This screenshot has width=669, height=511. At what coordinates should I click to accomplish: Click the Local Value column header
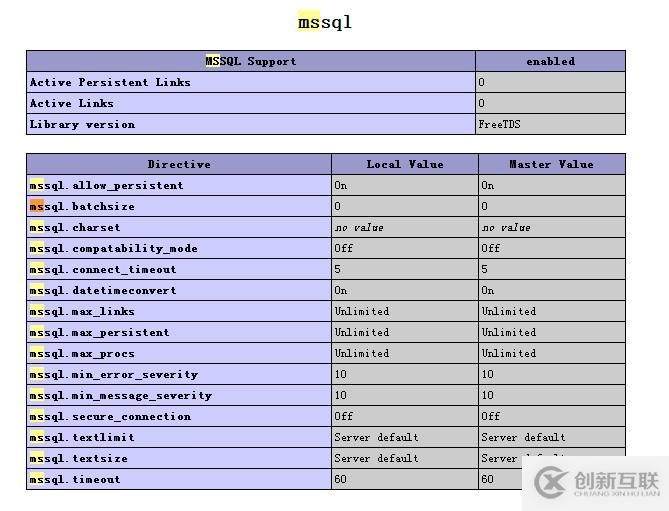pos(405,164)
